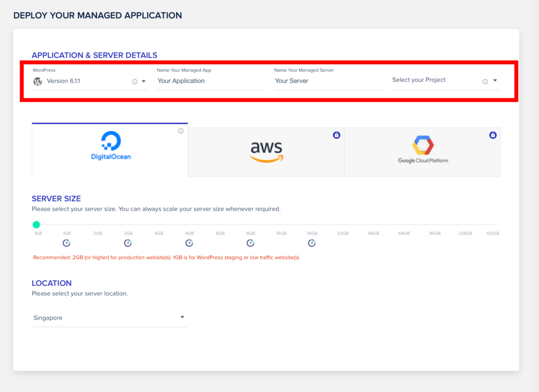Click the info icon on the DigitalOcean tab

(x=181, y=131)
